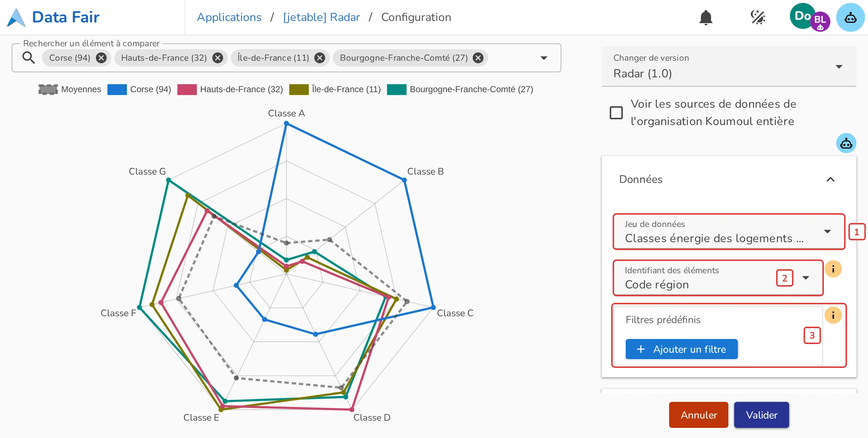The width and height of the screenshot is (868, 438).
Task: Toggle the dark mode theme icon
Action: (x=758, y=17)
